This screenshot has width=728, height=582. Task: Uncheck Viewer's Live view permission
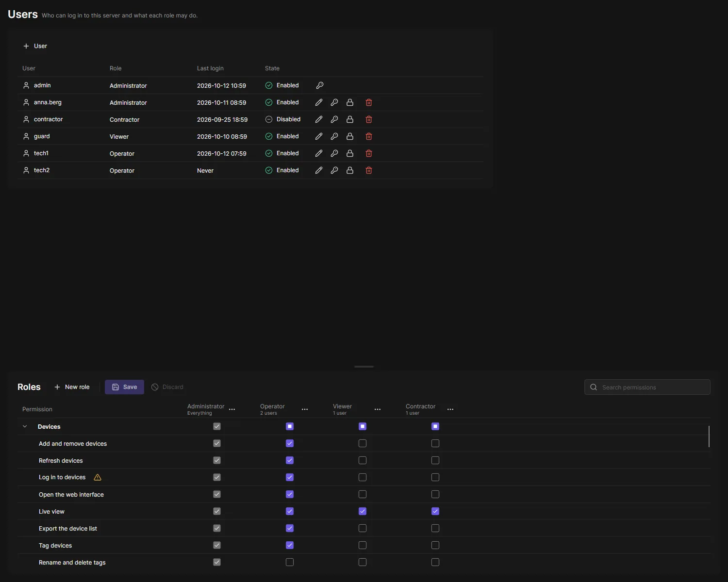click(363, 511)
